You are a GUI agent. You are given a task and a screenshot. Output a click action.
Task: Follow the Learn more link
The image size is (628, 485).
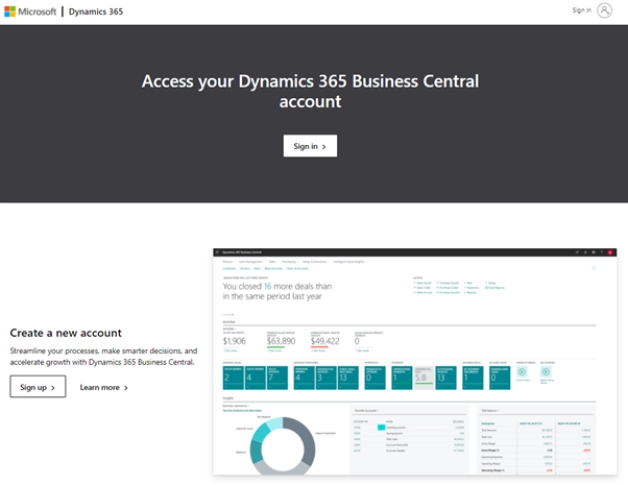click(103, 387)
